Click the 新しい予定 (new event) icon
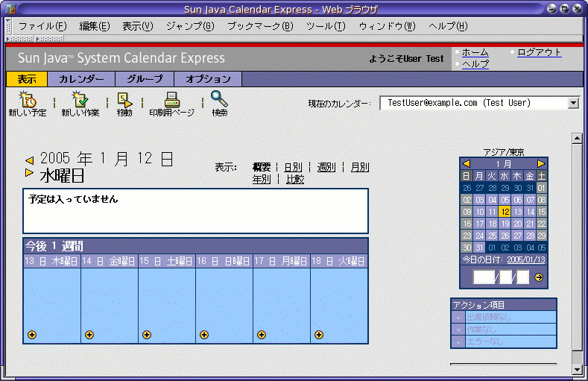Image resolution: width=588 pixels, height=381 pixels. [28, 99]
